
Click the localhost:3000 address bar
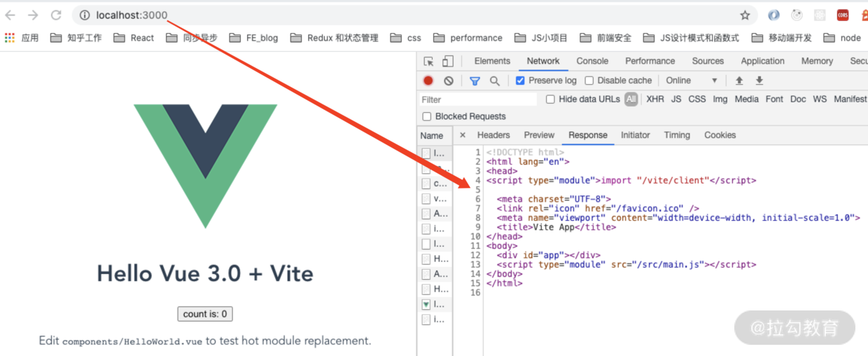413,15
